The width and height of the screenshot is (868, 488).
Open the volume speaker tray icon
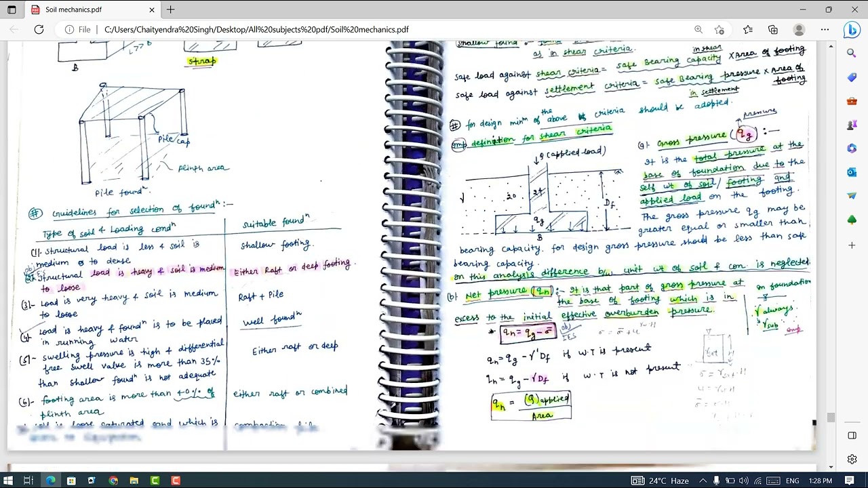tap(744, 481)
